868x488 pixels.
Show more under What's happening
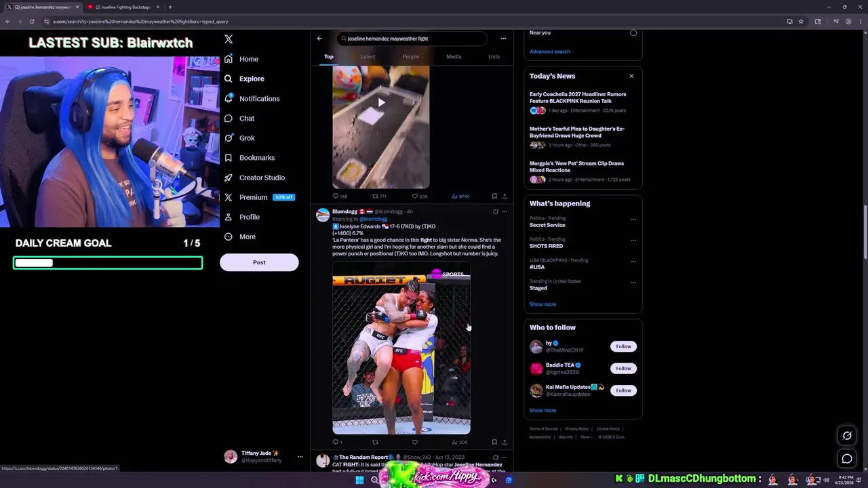tap(542, 304)
